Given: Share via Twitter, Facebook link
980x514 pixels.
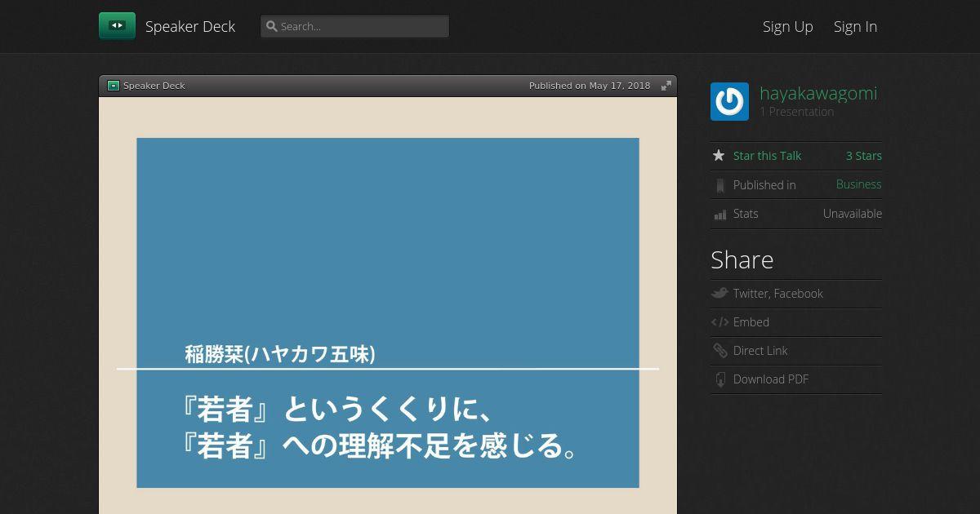Looking at the screenshot, I should point(778,294).
